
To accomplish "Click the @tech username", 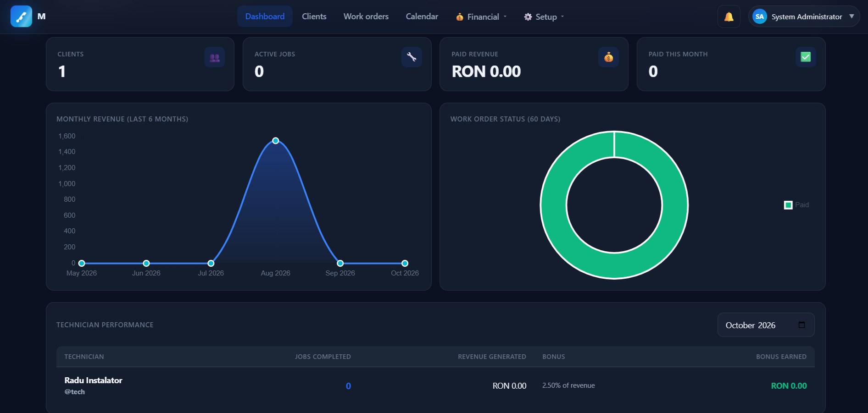I will [x=74, y=392].
